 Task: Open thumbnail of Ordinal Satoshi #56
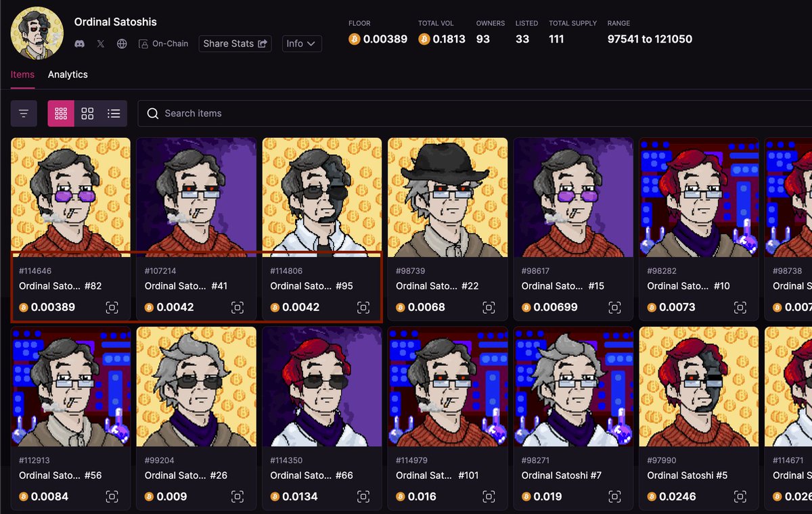click(71, 386)
